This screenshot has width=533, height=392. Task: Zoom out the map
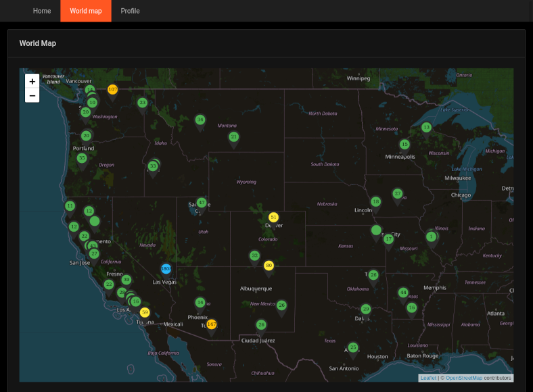(32, 95)
